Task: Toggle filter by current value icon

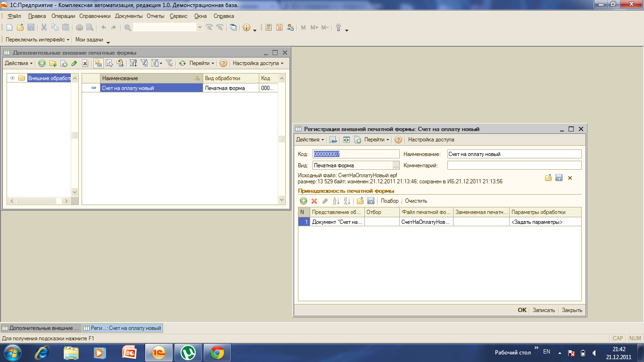Action: click(x=144, y=63)
